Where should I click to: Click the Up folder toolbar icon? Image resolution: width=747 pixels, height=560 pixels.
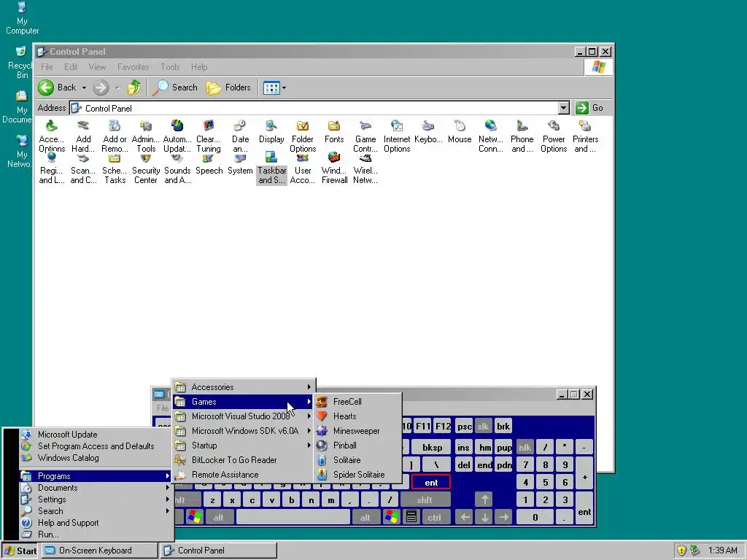coord(134,87)
